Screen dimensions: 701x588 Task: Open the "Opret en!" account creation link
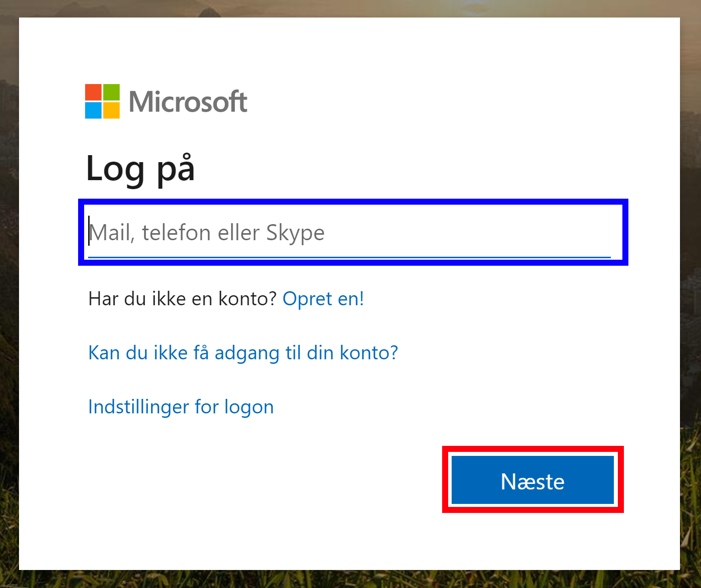coord(323,299)
